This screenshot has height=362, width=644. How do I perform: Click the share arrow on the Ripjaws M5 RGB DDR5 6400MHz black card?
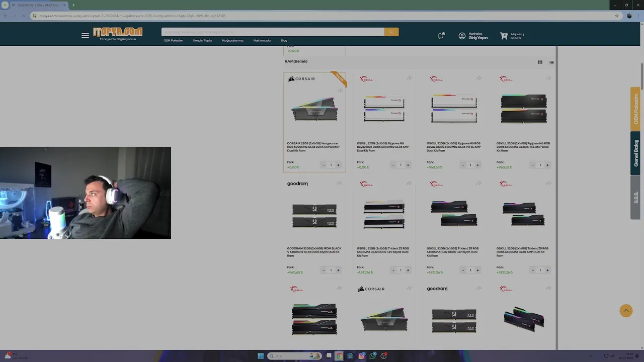click(x=548, y=78)
